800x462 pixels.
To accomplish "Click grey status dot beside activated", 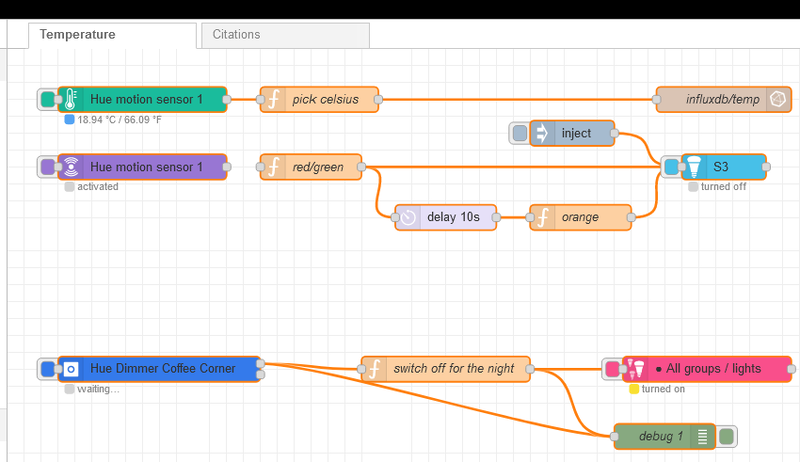I will point(69,187).
